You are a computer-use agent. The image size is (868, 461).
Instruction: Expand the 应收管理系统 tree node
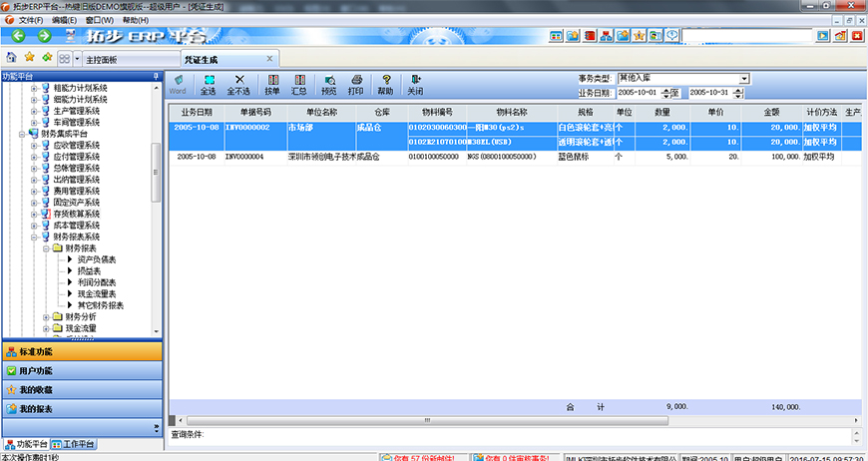(x=34, y=146)
